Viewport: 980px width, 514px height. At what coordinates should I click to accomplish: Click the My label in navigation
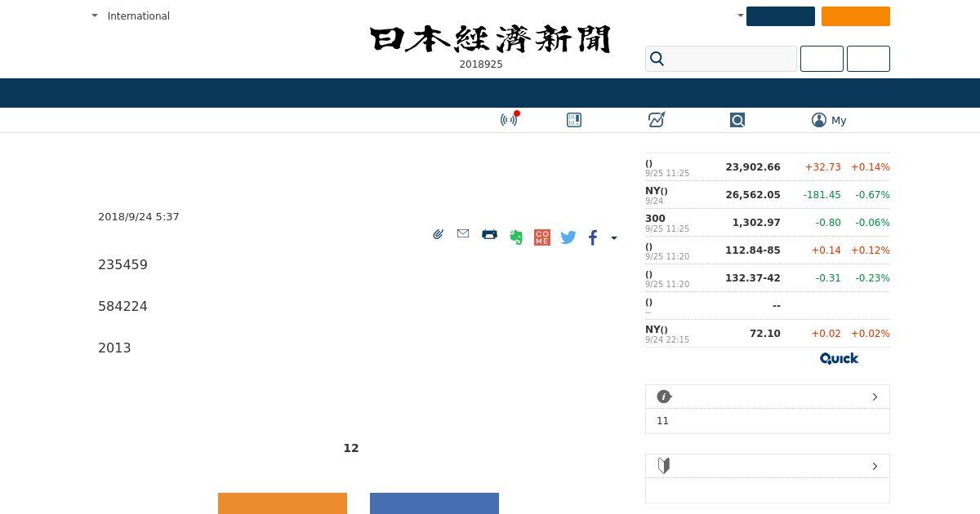pyautogui.click(x=839, y=120)
